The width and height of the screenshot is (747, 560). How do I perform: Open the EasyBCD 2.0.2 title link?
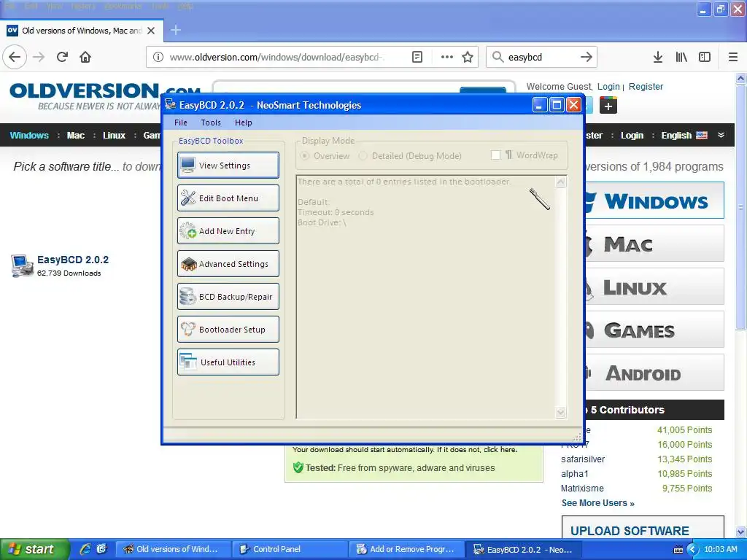[x=73, y=260]
